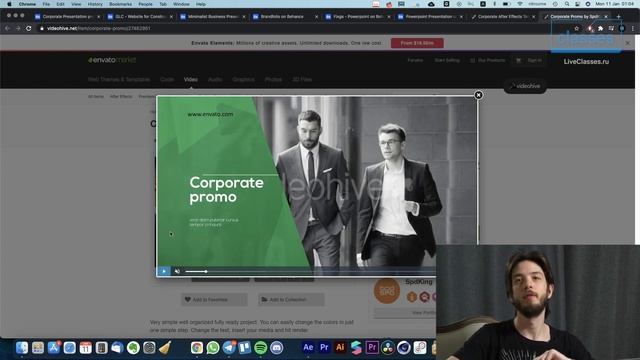Viewport: 640px width, 360px height.
Task: Open the Forums link
Action: [415, 60]
